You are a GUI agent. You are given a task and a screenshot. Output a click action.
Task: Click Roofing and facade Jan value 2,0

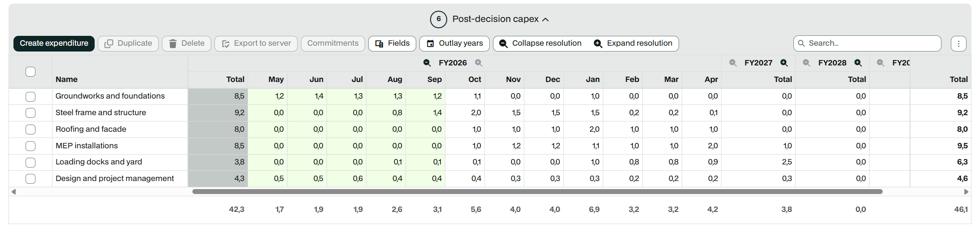594,129
